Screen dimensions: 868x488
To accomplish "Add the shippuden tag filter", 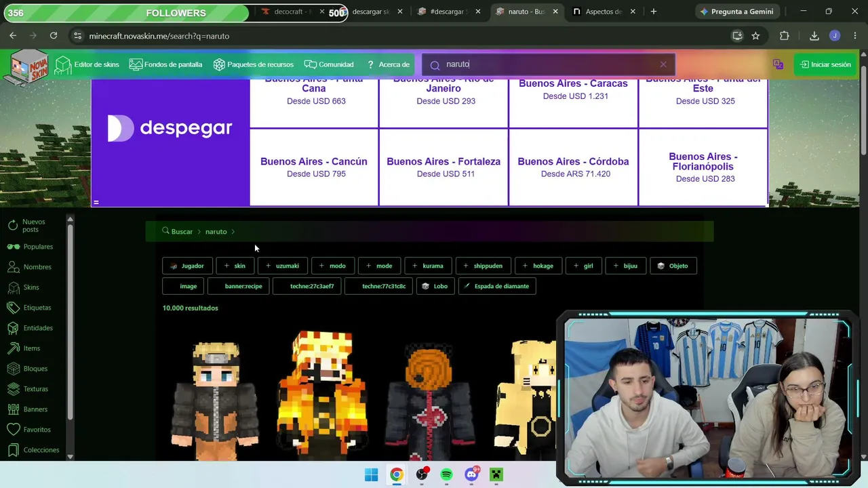I will [x=483, y=266].
